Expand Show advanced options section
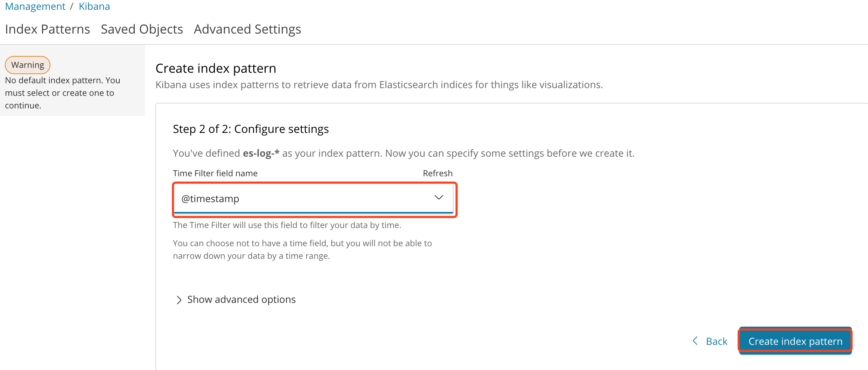 click(x=241, y=299)
